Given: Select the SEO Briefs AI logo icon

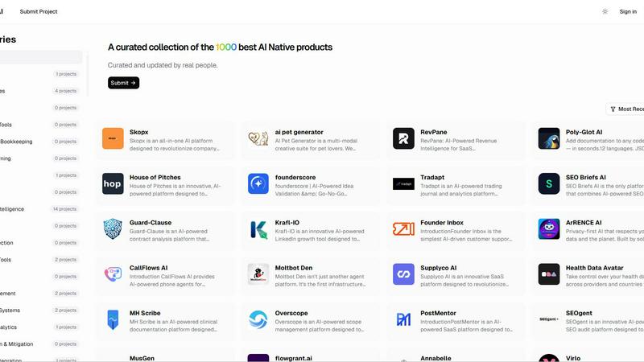Looking at the screenshot, I should (549, 183).
